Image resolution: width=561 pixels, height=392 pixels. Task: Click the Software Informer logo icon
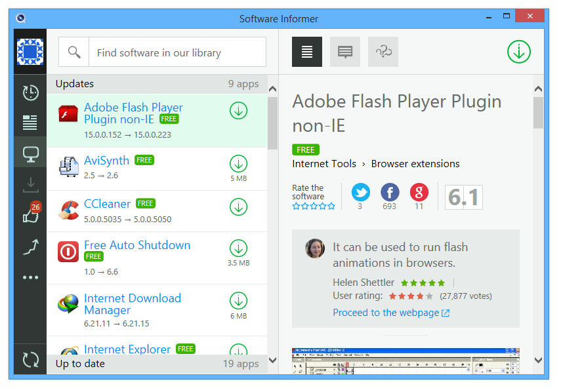30,51
